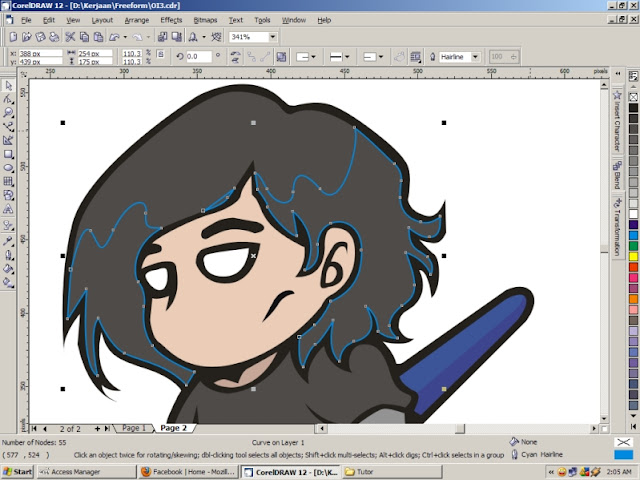Open the Tools menu

pyautogui.click(x=262, y=20)
